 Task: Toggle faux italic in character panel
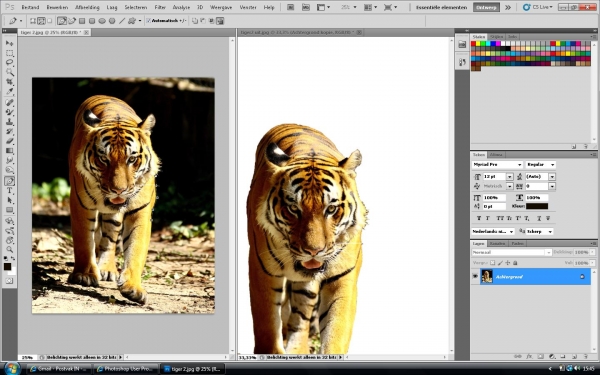pyautogui.click(x=488, y=218)
